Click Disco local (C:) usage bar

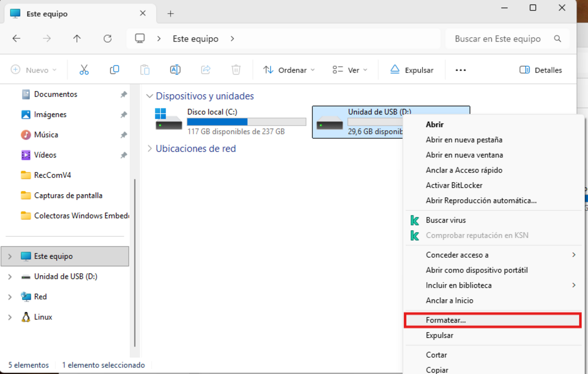pos(246,122)
